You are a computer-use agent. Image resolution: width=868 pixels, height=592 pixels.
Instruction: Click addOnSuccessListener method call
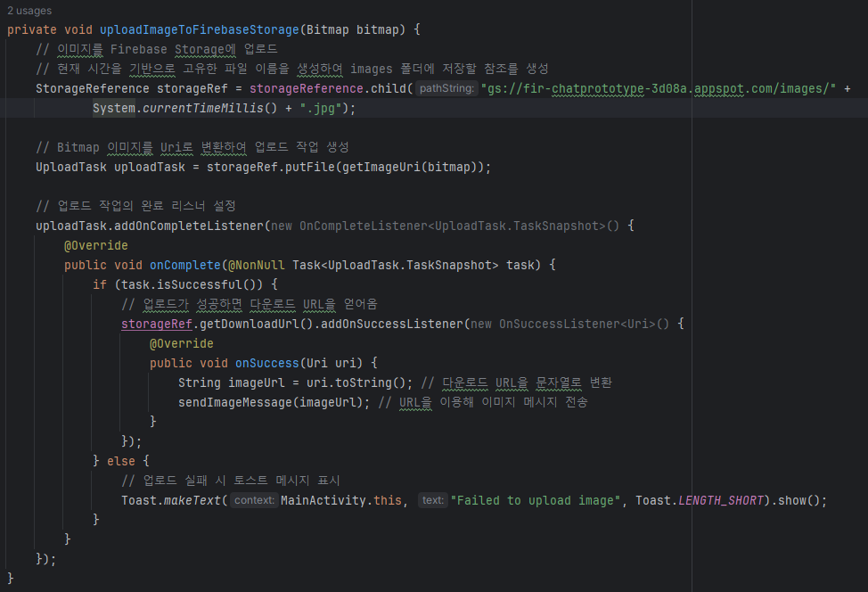[391, 324]
